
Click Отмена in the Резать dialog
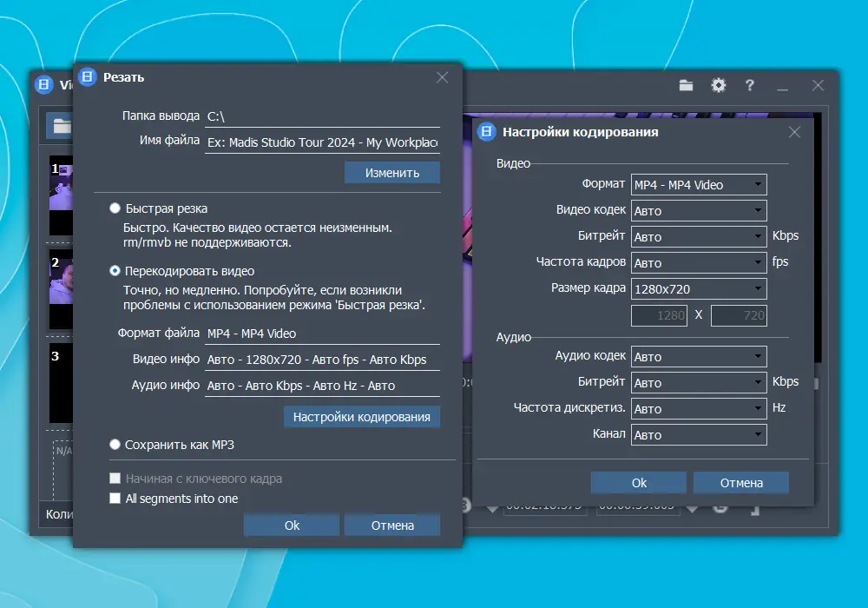click(392, 525)
